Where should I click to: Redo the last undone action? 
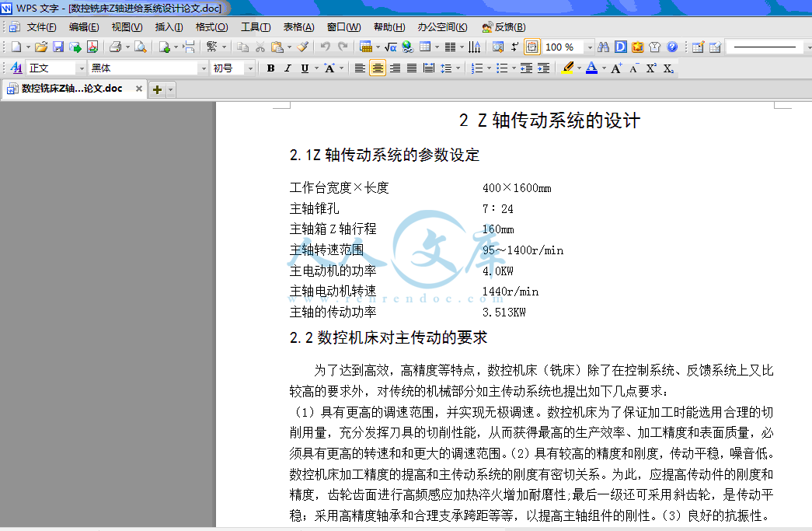[x=343, y=47]
